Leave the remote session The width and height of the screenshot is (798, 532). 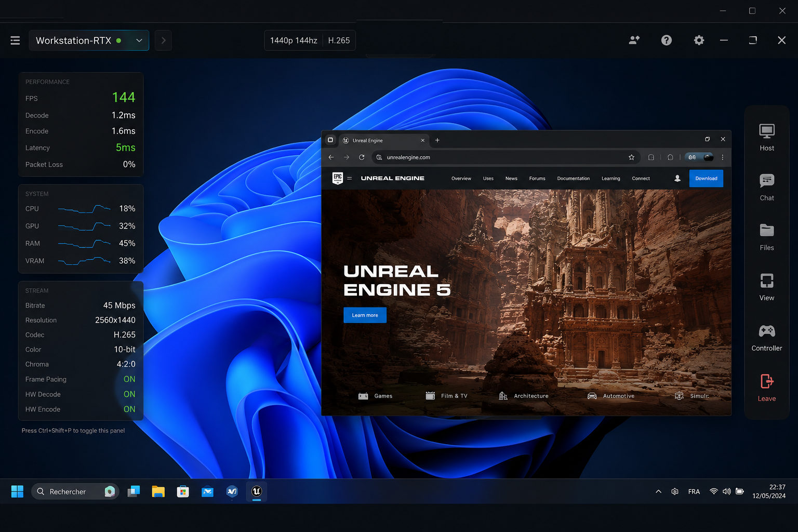(767, 388)
